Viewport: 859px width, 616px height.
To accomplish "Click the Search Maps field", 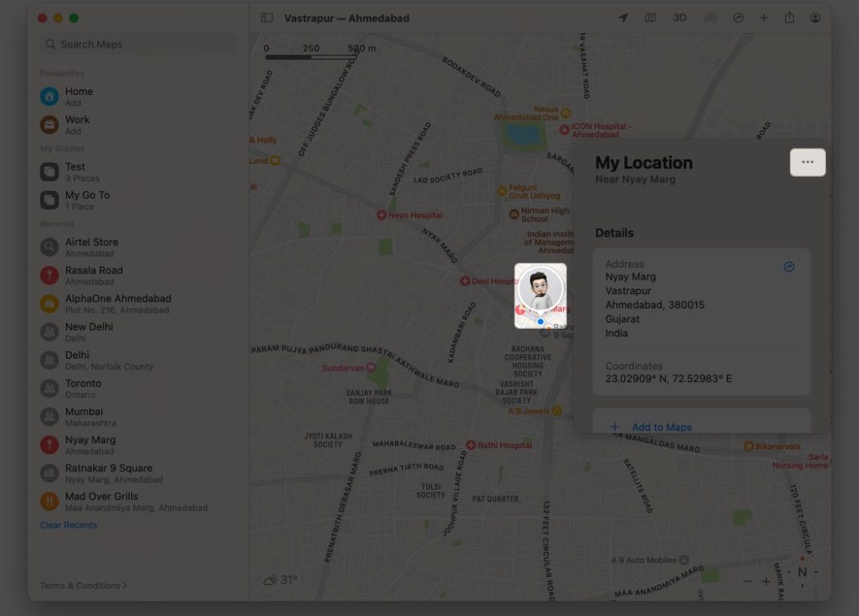I will [x=137, y=43].
